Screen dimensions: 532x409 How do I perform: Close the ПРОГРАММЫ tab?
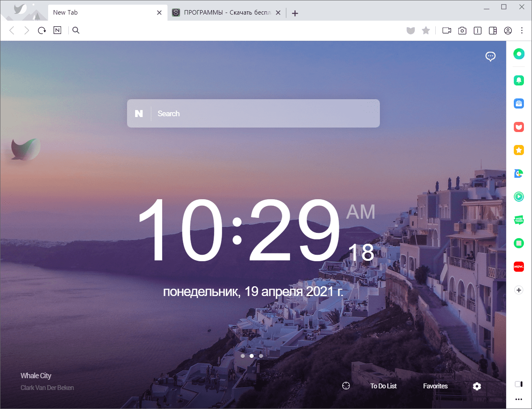(278, 13)
